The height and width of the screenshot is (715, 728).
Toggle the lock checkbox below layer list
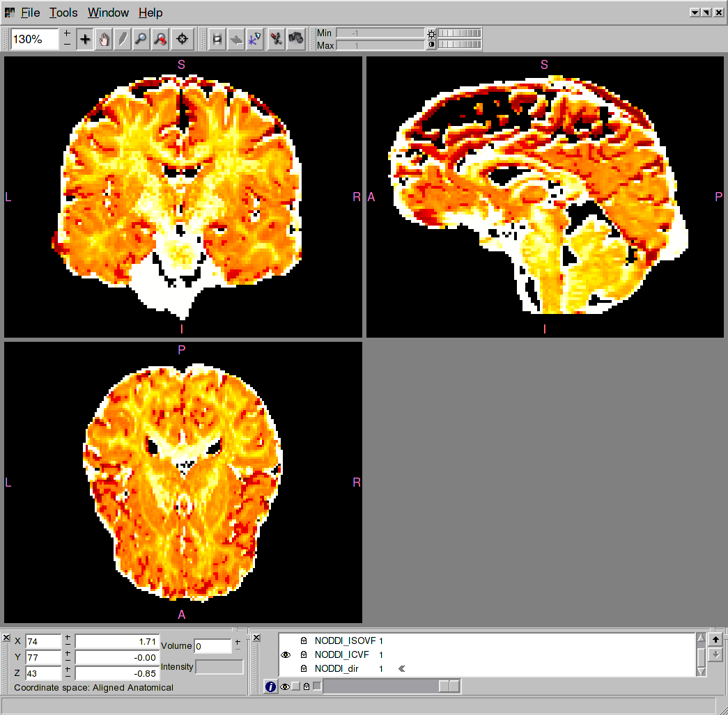tap(317, 687)
